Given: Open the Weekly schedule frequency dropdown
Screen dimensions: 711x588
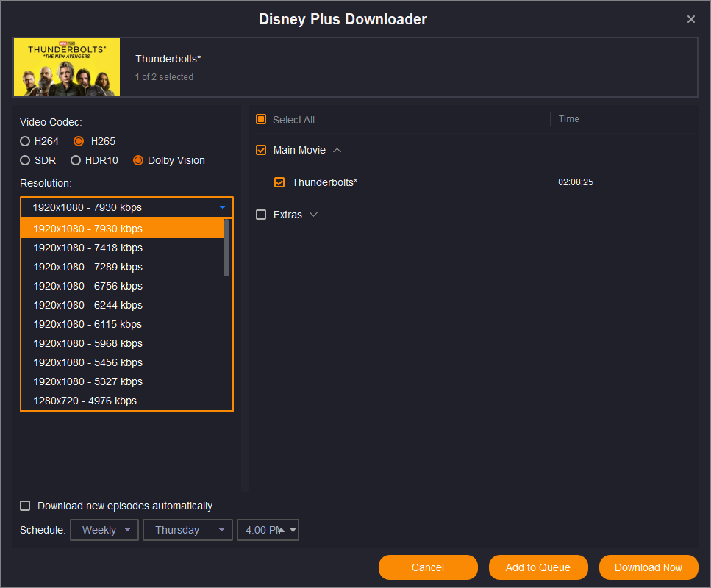Looking at the screenshot, I should (x=104, y=530).
